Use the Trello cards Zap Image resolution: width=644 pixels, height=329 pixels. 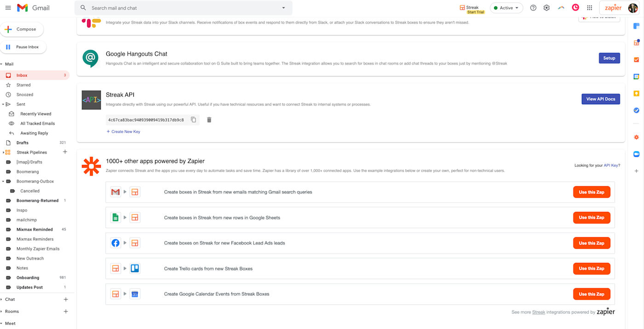coord(592,269)
